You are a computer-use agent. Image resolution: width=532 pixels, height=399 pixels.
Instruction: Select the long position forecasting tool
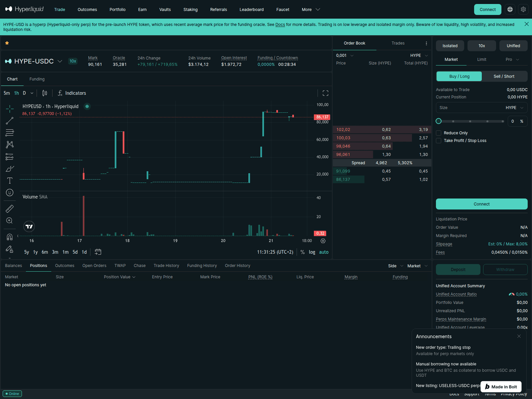click(9, 156)
